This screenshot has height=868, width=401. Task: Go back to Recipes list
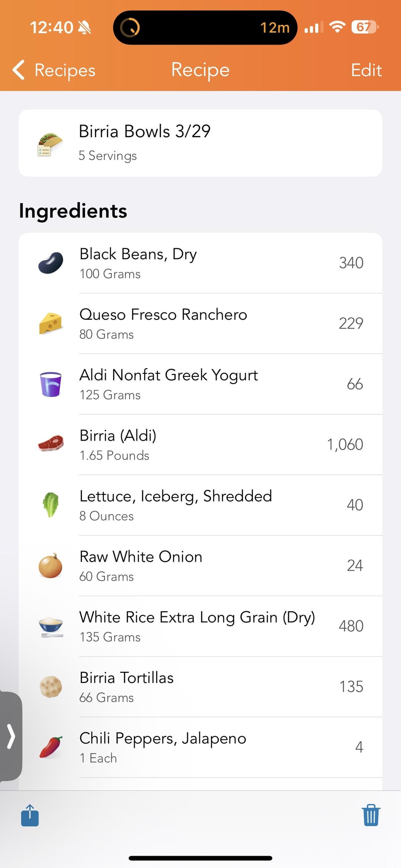55,70
